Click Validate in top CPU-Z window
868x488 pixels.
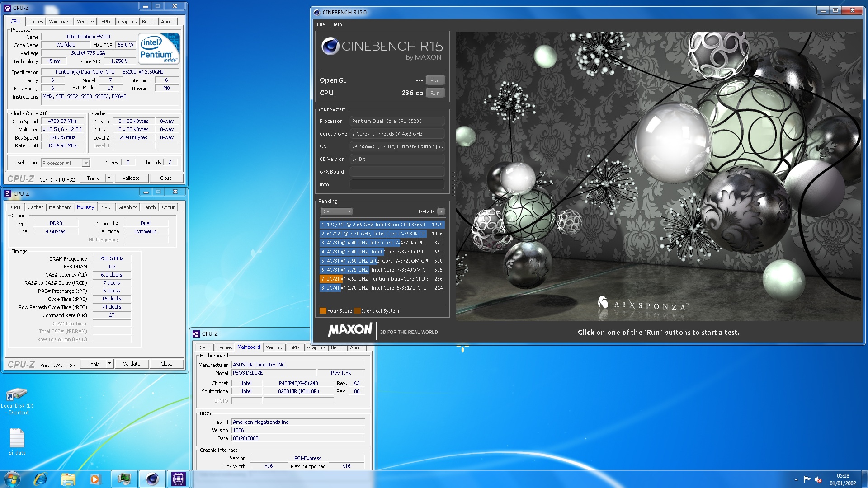(x=131, y=178)
